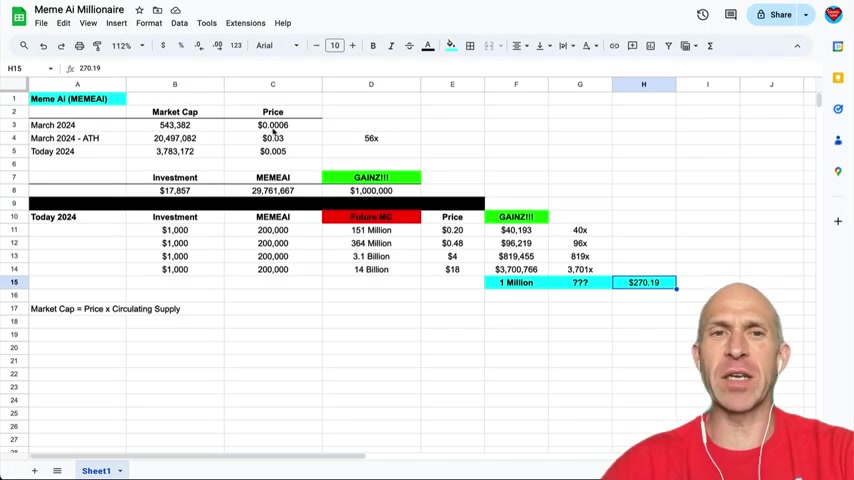
Task: Insert a comment from toolbar
Action: [632, 46]
